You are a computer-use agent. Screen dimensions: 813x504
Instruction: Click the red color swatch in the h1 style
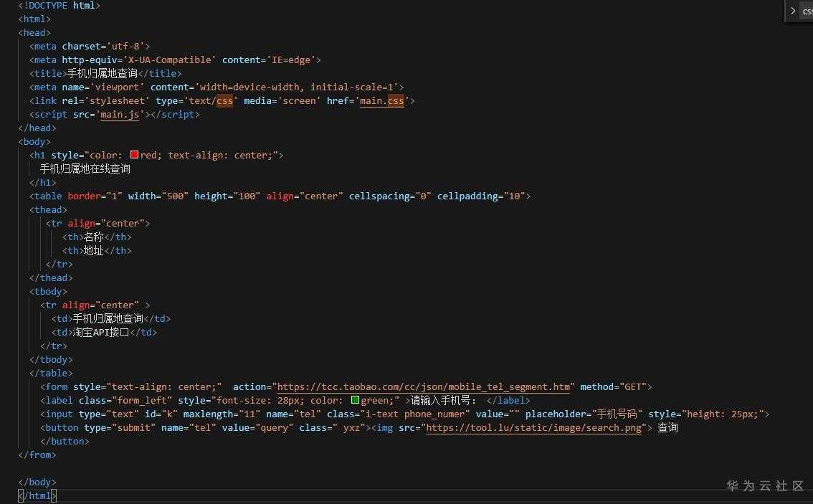(x=134, y=155)
